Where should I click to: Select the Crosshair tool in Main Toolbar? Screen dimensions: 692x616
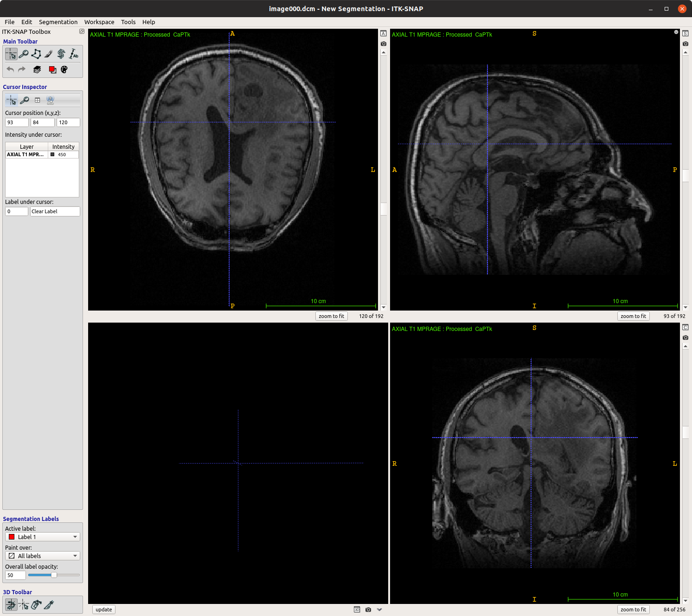(11, 54)
